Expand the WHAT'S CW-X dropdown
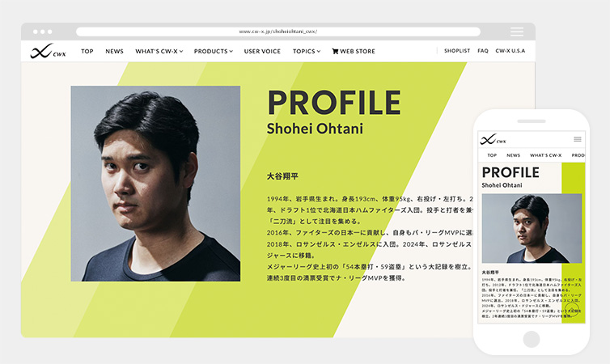610x364 pixels. click(x=159, y=51)
